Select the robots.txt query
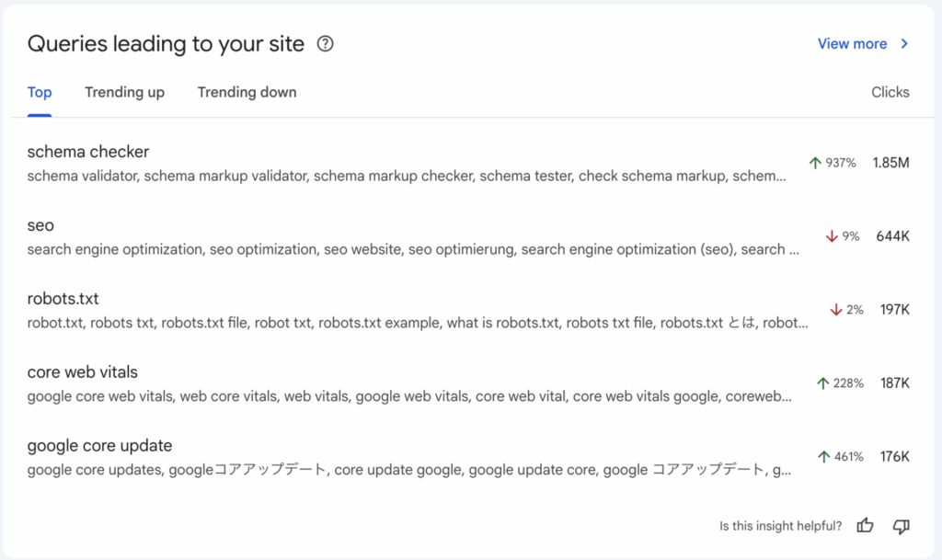The width and height of the screenshot is (942, 560). pos(63,299)
